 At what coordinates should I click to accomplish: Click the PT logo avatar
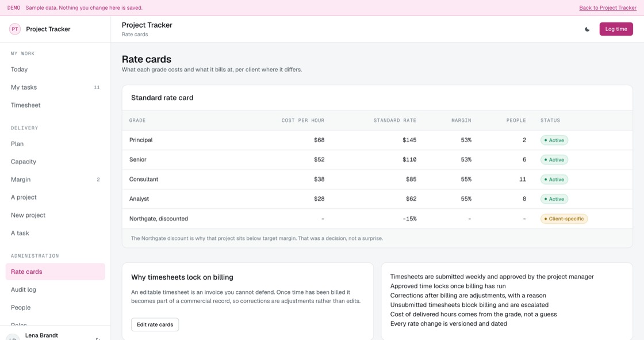[x=15, y=29]
